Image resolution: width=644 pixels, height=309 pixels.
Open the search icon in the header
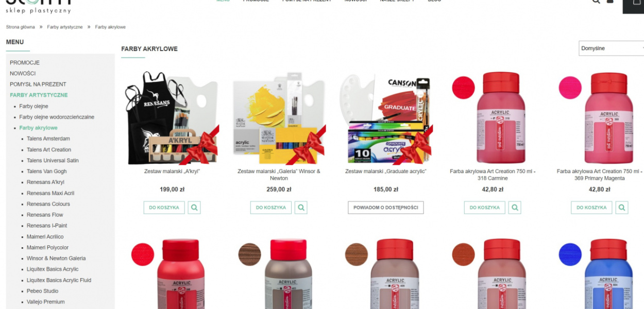click(x=596, y=2)
